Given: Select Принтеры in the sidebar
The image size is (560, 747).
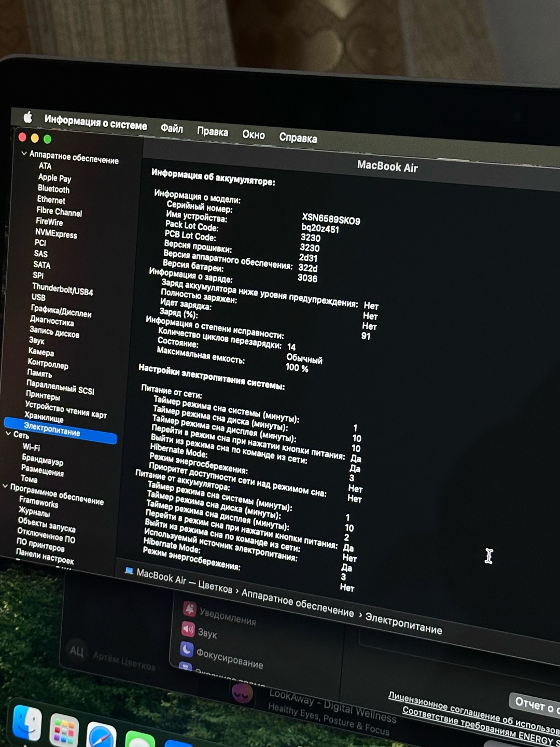Looking at the screenshot, I should click(x=43, y=396).
